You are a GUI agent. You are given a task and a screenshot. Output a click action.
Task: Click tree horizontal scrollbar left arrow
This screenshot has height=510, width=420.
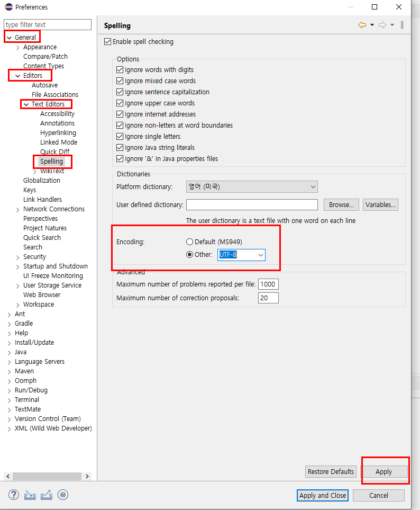(8, 476)
